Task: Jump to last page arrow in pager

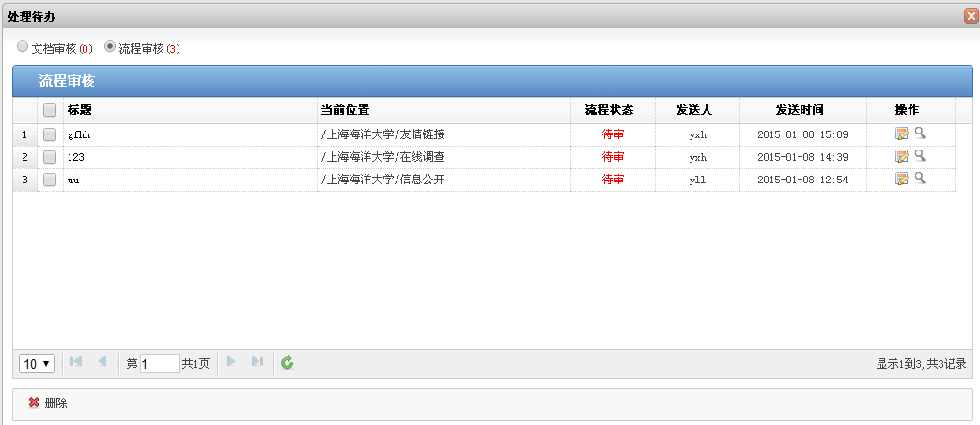Action: click(257, 363)
